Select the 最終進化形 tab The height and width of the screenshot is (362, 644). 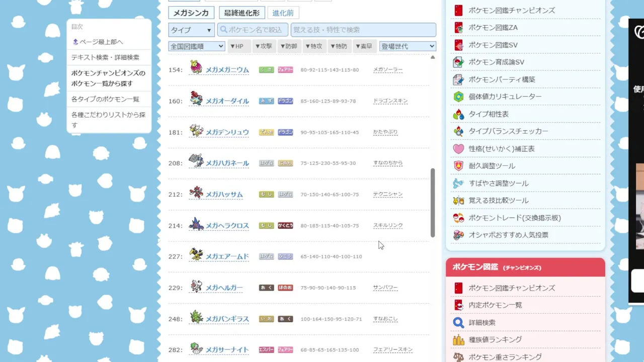click(242, 13)
